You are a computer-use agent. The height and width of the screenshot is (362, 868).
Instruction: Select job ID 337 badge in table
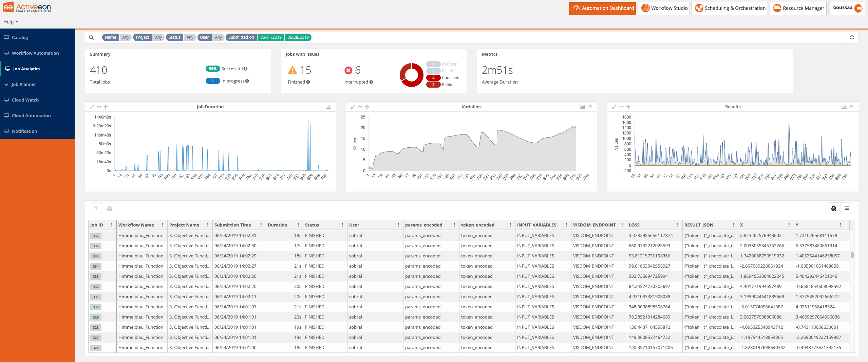(x=96, y=236)
